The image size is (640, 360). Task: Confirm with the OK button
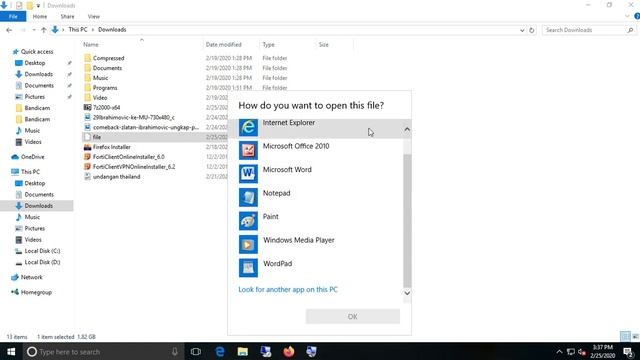(353, 316)
